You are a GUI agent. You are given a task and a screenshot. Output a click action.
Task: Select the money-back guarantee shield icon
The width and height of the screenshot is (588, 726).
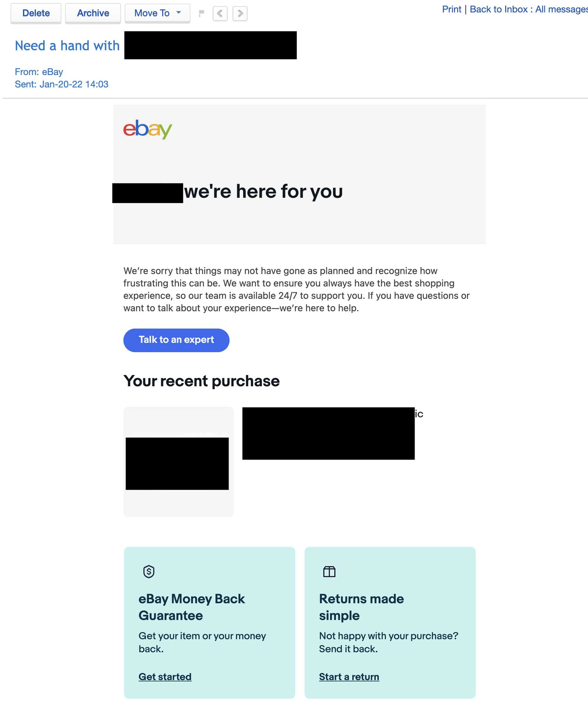[149, 572]
